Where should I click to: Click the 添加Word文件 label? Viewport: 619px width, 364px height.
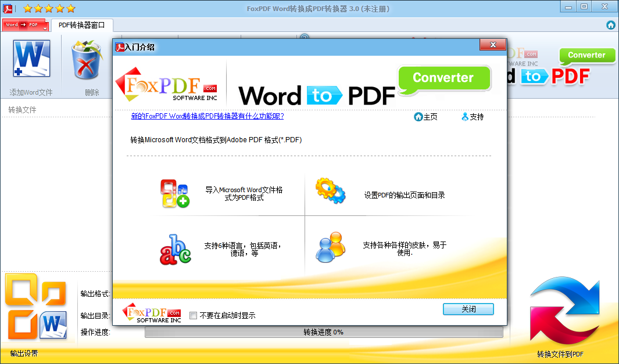coord(31,92)
